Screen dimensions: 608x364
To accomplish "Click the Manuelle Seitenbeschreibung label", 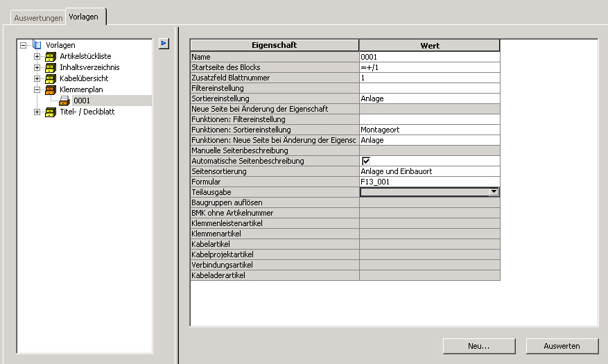I will [240, 150].
